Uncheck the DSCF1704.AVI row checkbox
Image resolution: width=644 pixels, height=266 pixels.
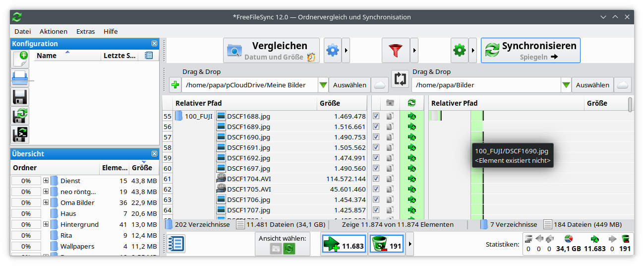click(376, 179)
